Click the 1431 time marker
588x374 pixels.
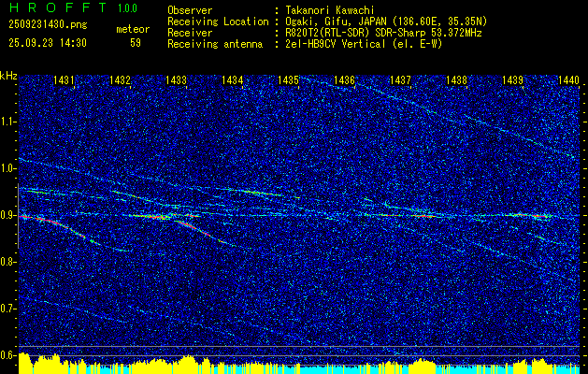(64, 79)
